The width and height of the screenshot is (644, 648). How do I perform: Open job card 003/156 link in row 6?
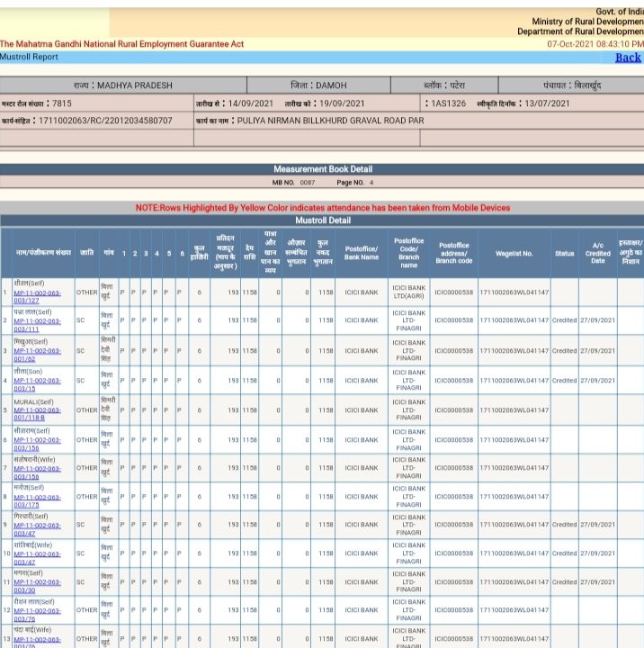[37, 444]
